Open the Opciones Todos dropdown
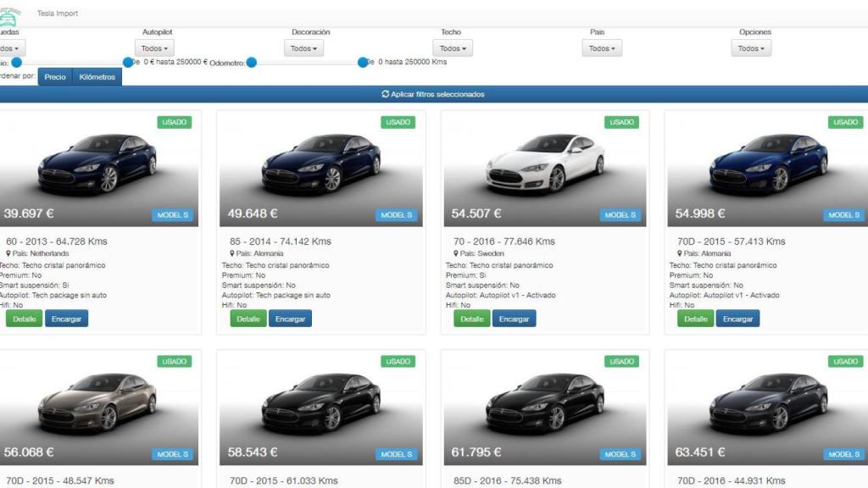The image size is (868, 488). (751, 47)
